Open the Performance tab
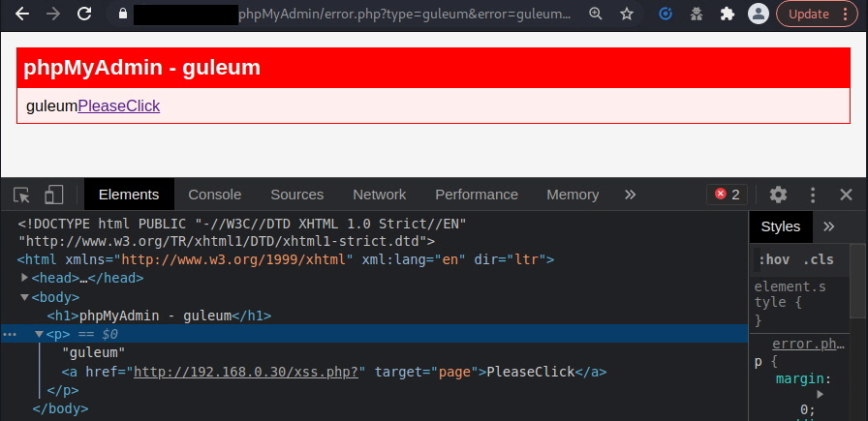This screenshot has width=868, height=421. pyautogui.click(x=477, y=195)
